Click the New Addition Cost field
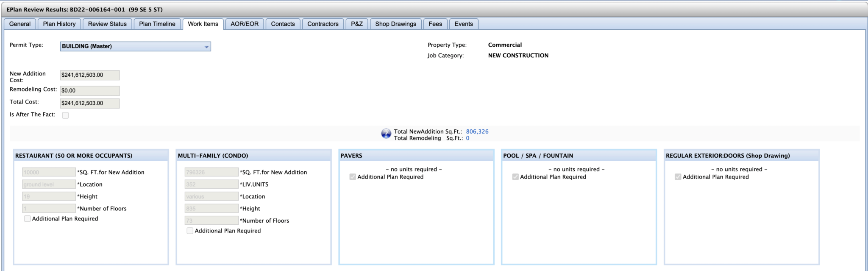This screenshot has width=868, height=271. tap(89, 75)
